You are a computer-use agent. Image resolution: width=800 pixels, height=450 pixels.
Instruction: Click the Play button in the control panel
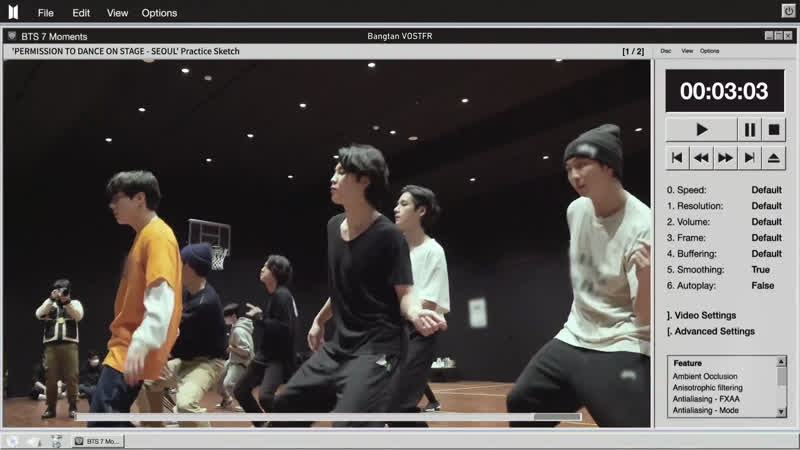[x=702, y=130]
